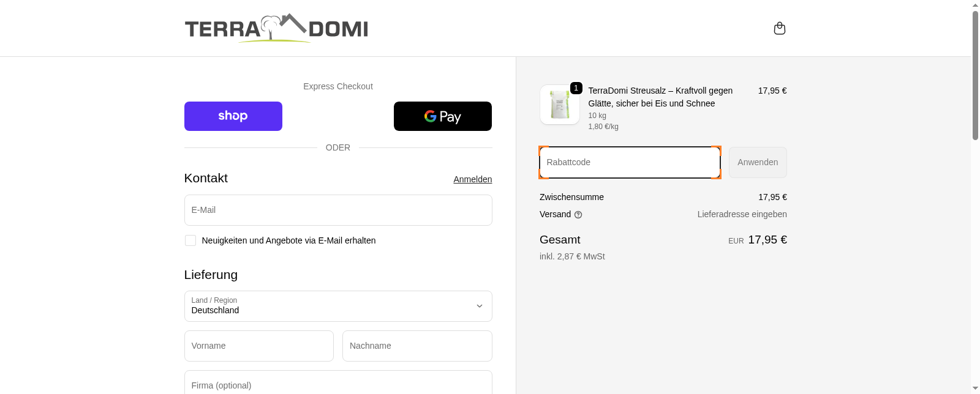Select the Nachname text field
Viewport: 980px width, 394px height.
click(x=417, y=346)
